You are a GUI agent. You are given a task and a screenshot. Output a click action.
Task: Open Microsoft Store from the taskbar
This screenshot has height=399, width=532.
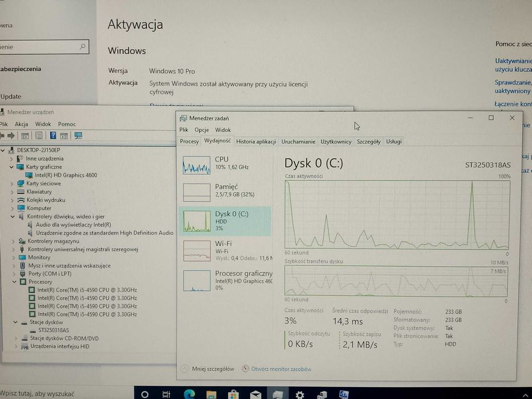[x=233, y=394]
